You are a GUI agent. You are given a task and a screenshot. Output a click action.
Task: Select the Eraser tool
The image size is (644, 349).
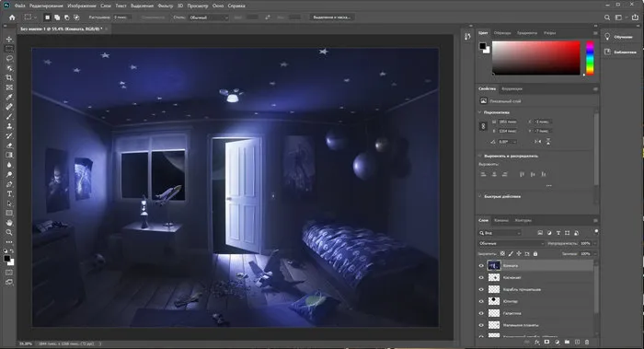pyautogui.click(x=9, y=145)
